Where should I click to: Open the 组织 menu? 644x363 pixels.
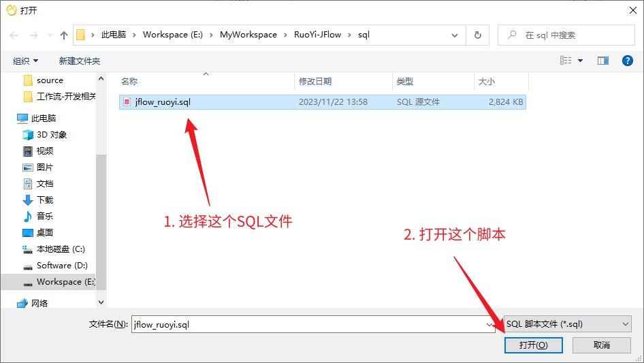(25, 61)
